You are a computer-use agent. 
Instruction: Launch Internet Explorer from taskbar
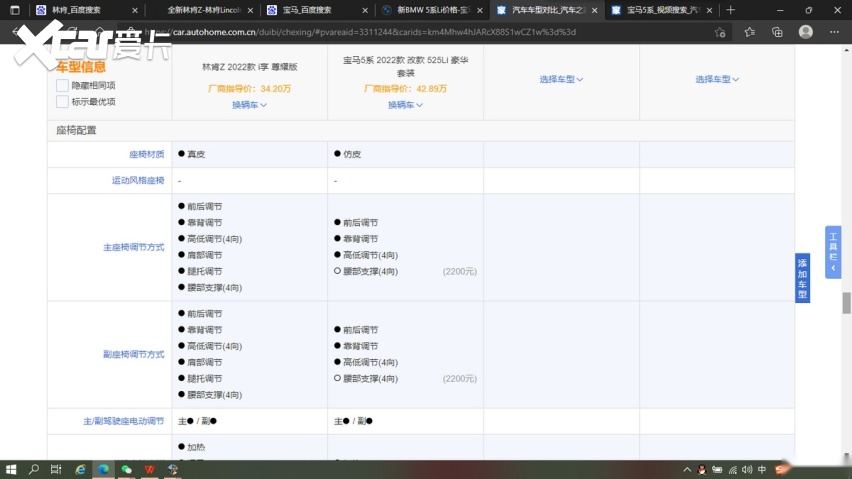[x=80, y=470]
